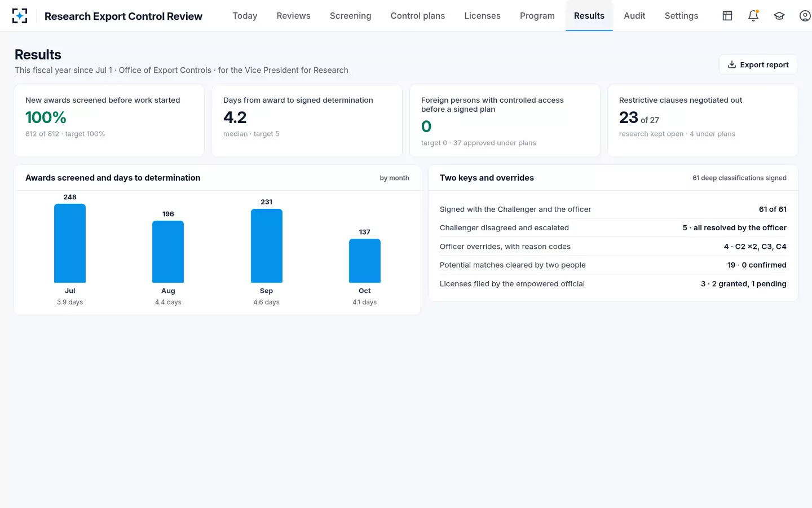Click 'median · target 5' text
The width and height of the screenshot is (812, 508).
coord(251,134)
